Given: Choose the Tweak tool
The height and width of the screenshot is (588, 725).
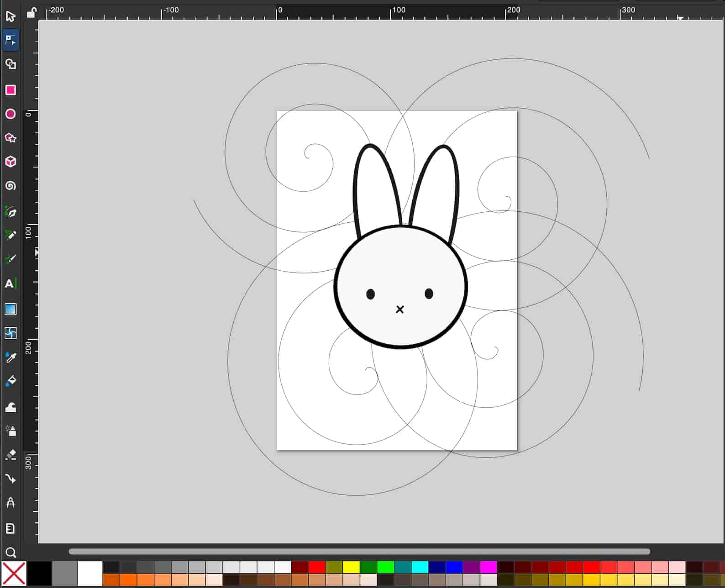Looking at the screenshot, I should (x=11, y=407).
